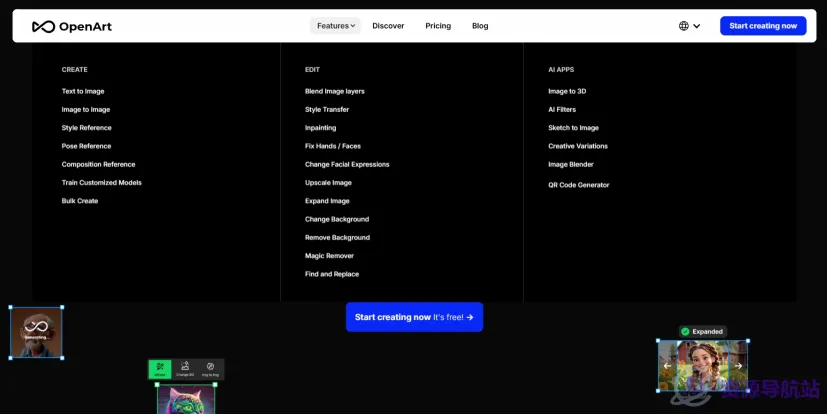Open the Discover page
827x414 pixels.
388,26
